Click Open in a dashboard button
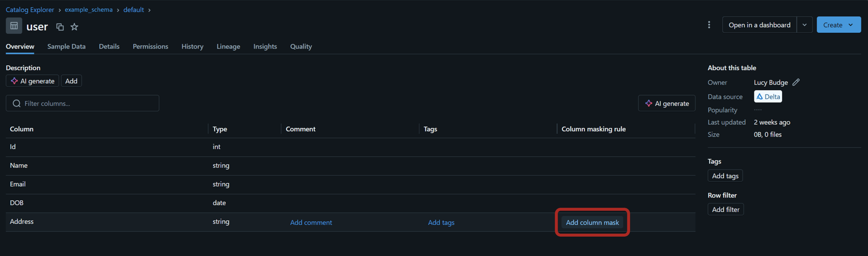This screenshot has height=256, width=868. 759,25
